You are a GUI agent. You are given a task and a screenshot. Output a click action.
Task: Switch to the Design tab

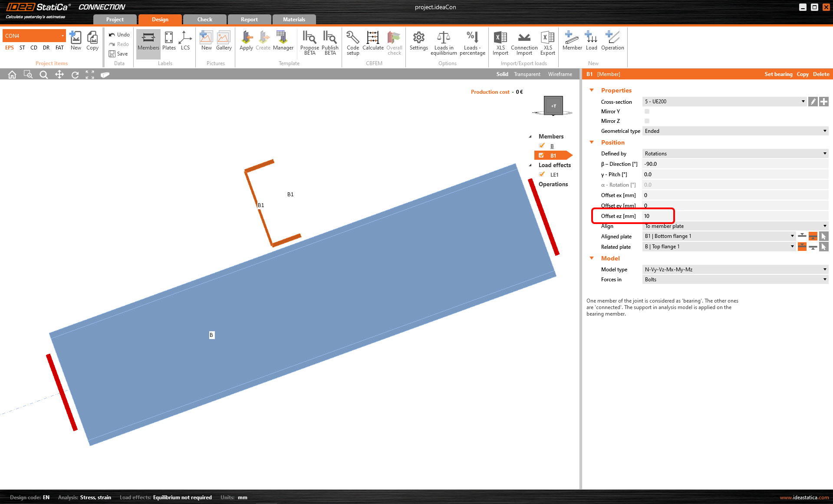point(160,20)
